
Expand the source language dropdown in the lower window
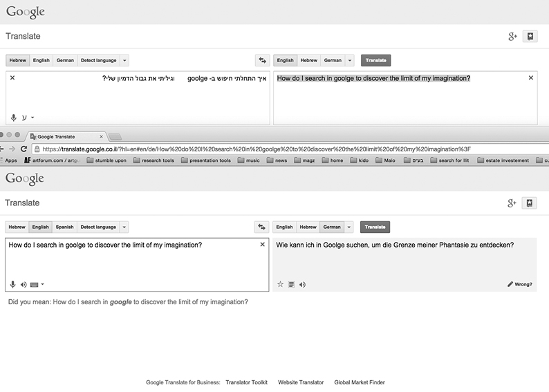[x=124, y=227]
